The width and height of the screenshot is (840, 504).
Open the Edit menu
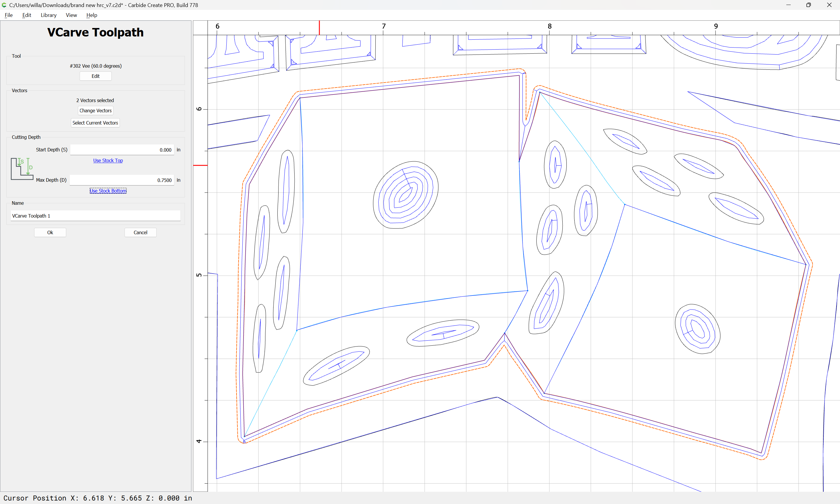[x=27, y=15]
